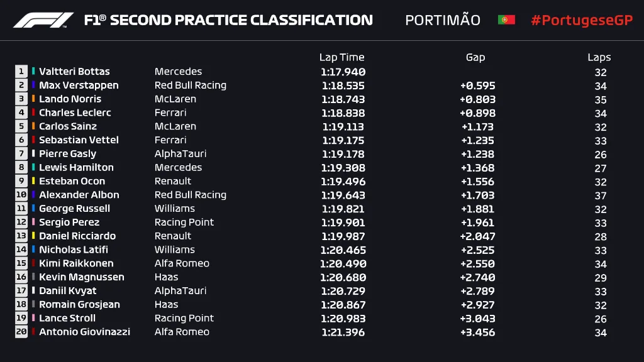Screen dimensions: 644x362
Task: Click the Lap Time column header
Action: pyautogui.click(x=341, y=57)
